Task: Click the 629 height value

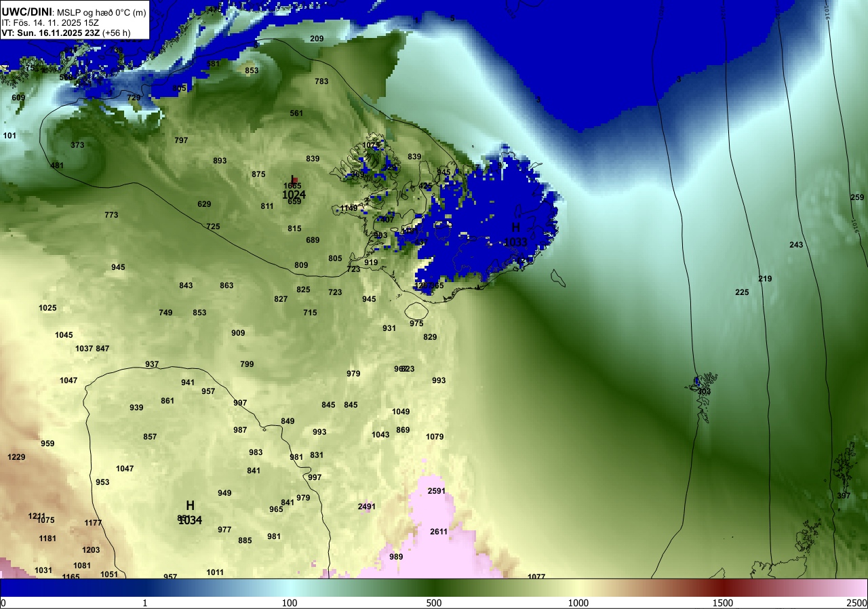Action: pyautogui.click(x=204, y=204)
